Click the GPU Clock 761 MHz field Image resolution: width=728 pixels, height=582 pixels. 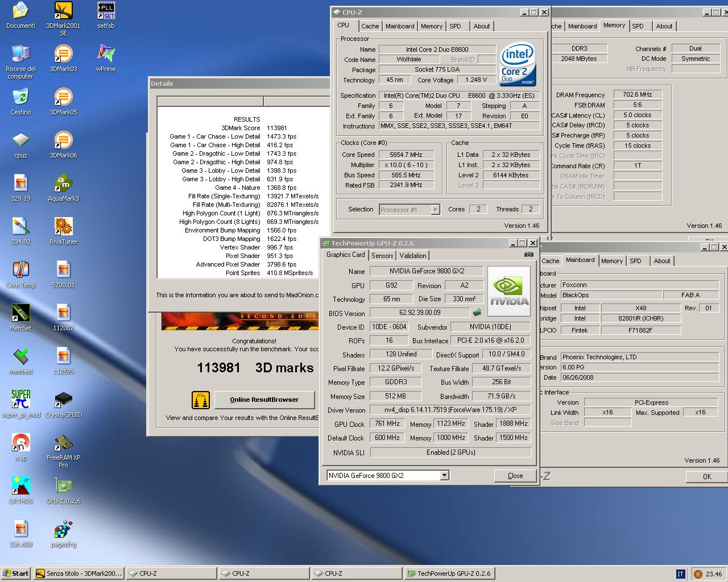coord(387,423)
